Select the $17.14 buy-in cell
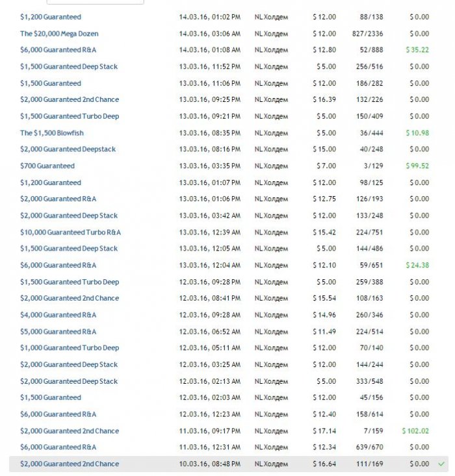This screenshot has width=455, height=476. (x=324, y=431)
